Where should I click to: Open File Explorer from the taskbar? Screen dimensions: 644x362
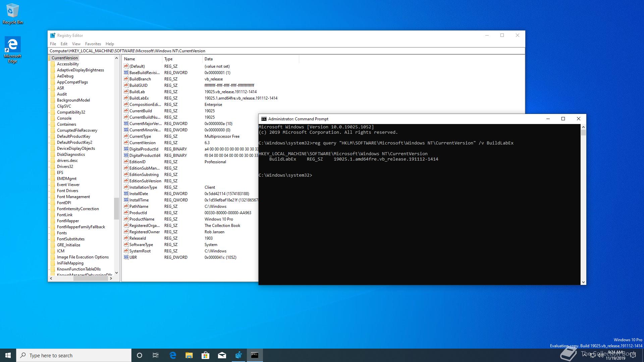pos(189,355)
